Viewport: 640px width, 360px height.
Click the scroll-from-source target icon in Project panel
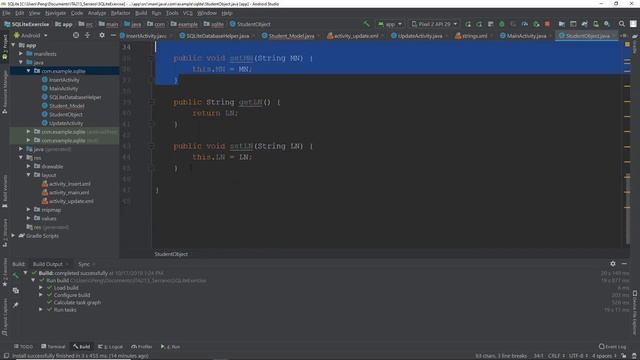(76, 36)
